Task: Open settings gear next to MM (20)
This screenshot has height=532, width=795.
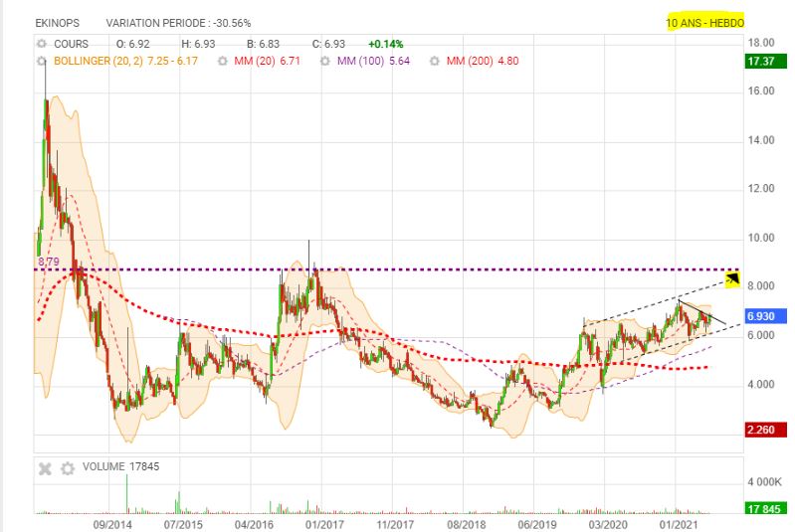Action: pos(222,62)
